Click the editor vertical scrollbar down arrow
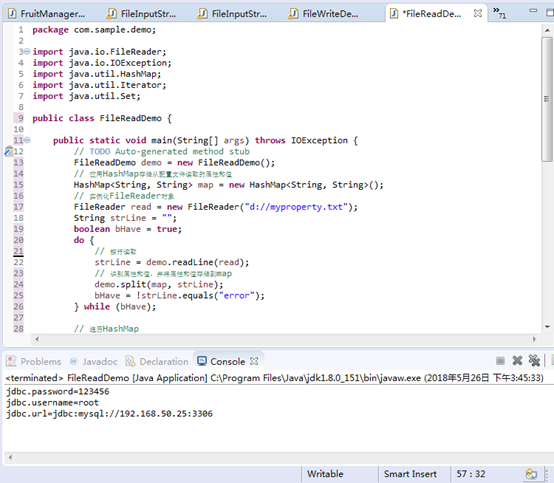This screenshot has width=554, height=483. pos(547,327)
